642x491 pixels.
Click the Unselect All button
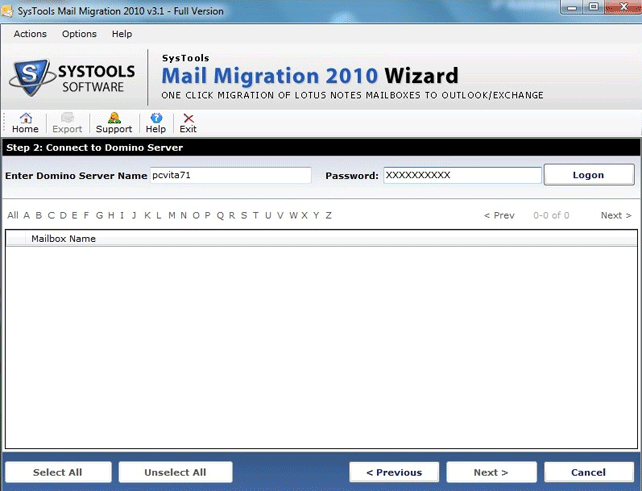[175, 472]
